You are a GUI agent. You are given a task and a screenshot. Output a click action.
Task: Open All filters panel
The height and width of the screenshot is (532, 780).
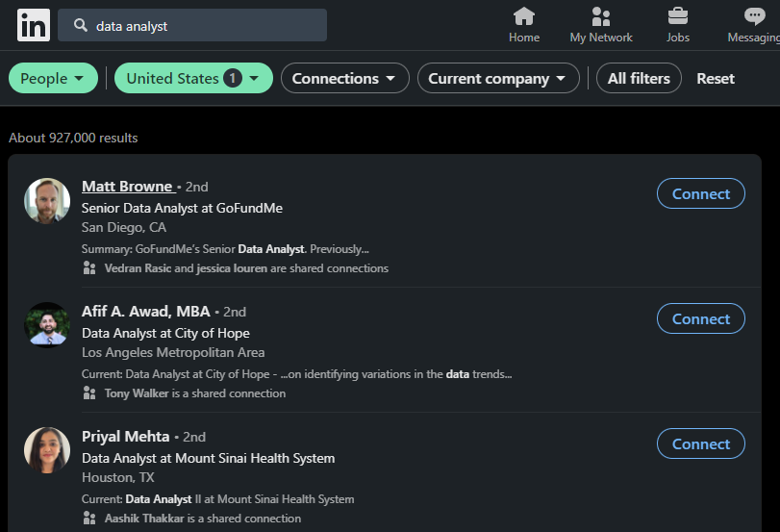click(x=639, y=78)
